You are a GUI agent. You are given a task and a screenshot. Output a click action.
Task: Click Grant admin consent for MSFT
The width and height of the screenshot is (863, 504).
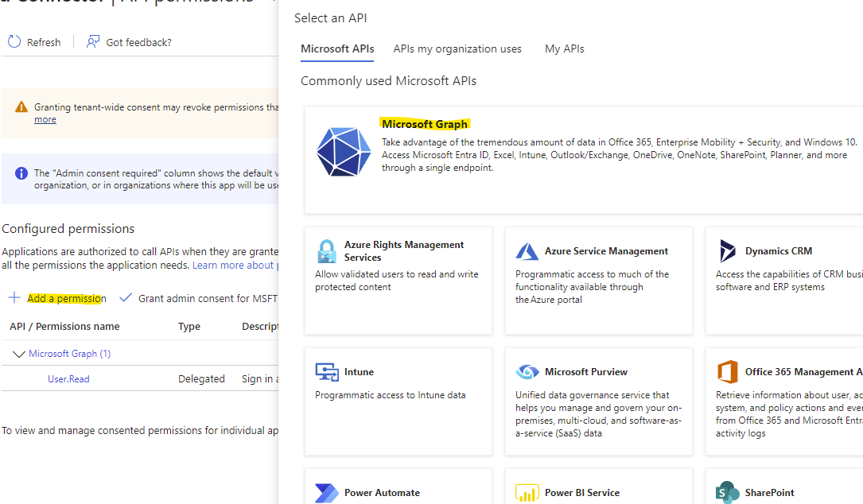199,299
